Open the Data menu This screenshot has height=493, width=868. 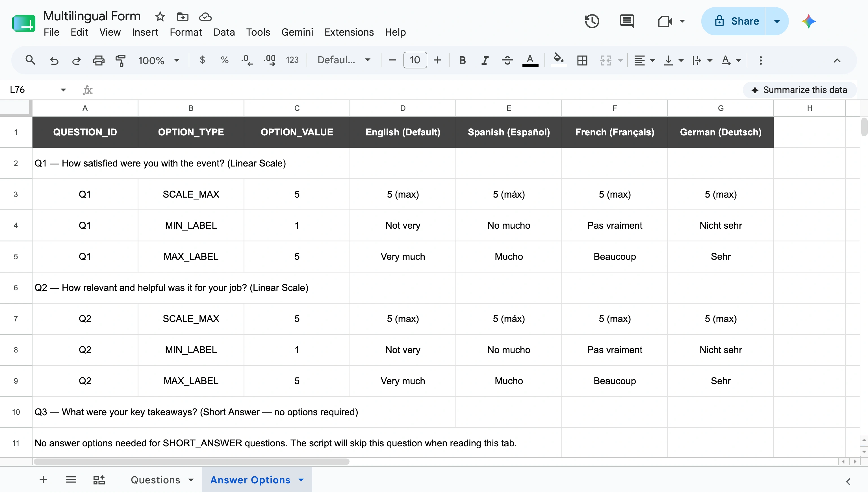[x=224, y=32]
